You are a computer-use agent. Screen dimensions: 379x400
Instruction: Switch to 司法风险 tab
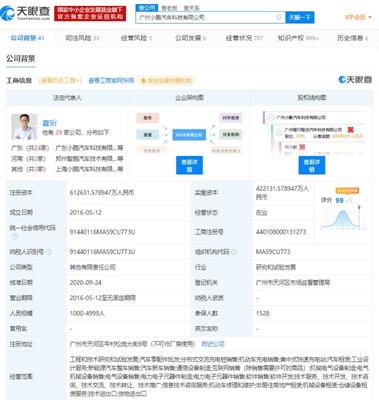(x=82, y=38)
